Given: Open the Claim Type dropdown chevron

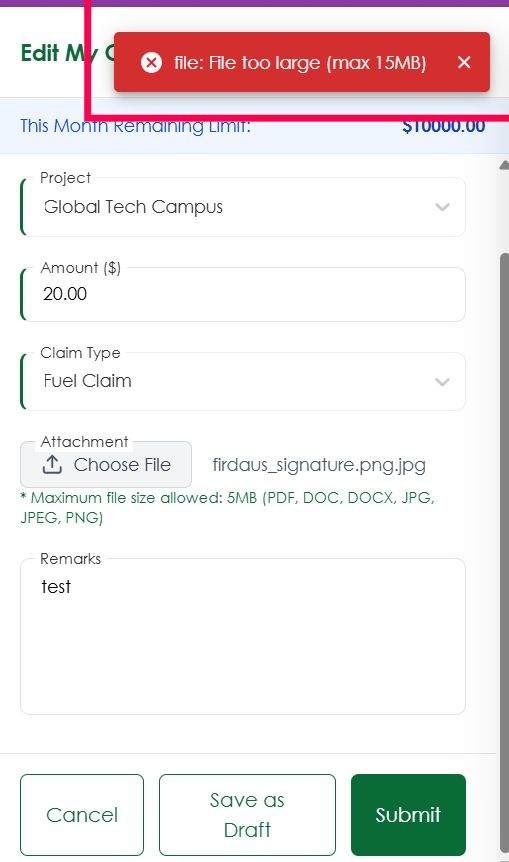Looking at the screenshot, I should click(x=442, y=382).
